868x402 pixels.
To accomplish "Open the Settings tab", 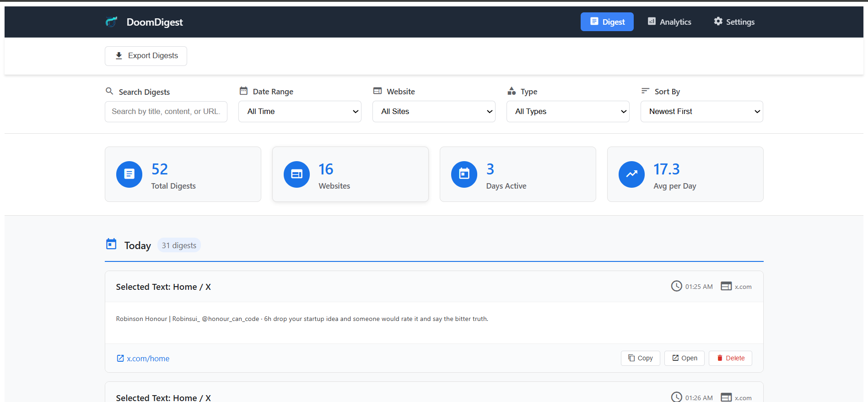I will pyautogui.click(x=734, y=22).
